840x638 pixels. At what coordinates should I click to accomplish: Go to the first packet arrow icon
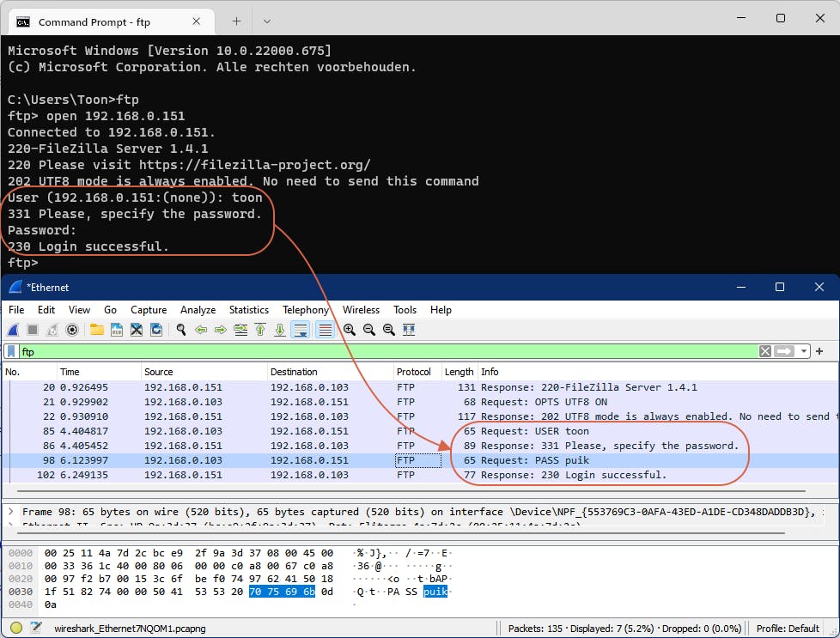tap(260, 330)
